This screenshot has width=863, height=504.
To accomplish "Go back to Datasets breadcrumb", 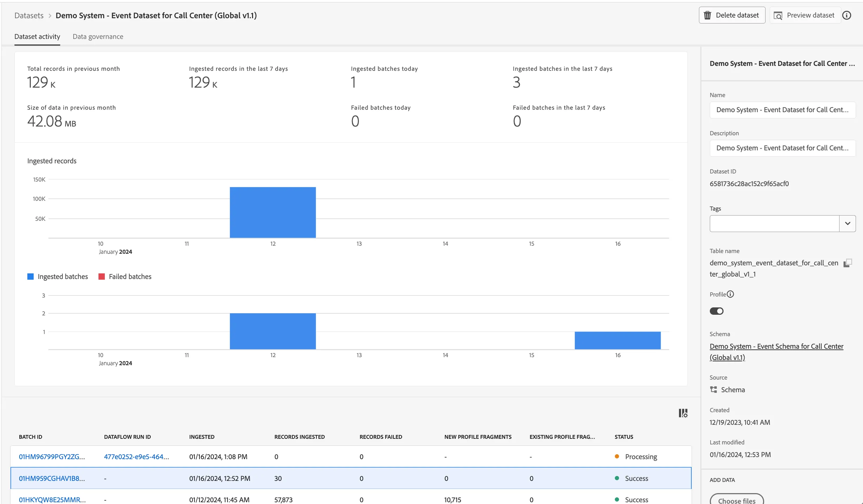I will pyautogui.click(x=29, y=15).
